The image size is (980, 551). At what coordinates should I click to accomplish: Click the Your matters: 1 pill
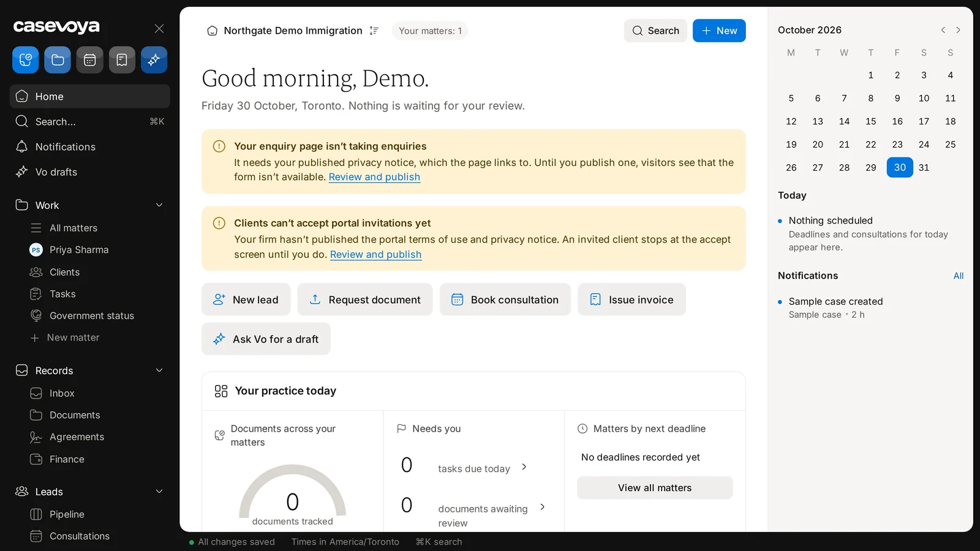click(430, 31)
